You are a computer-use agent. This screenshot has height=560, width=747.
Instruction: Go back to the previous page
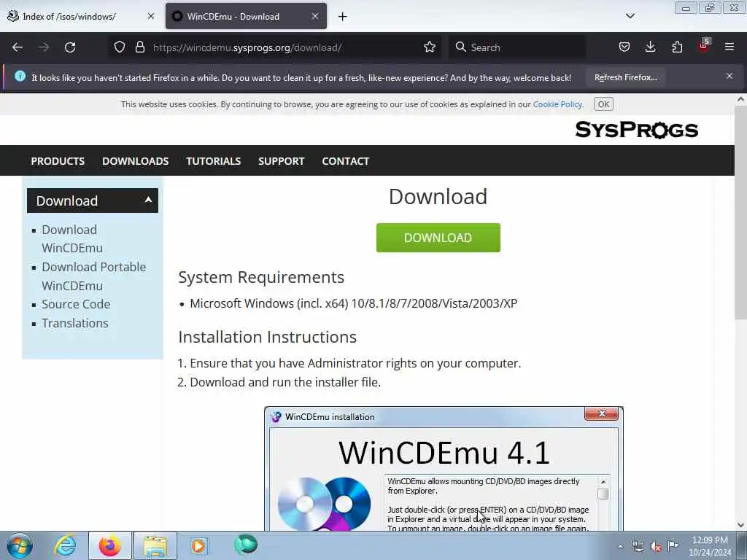(18, 47)
